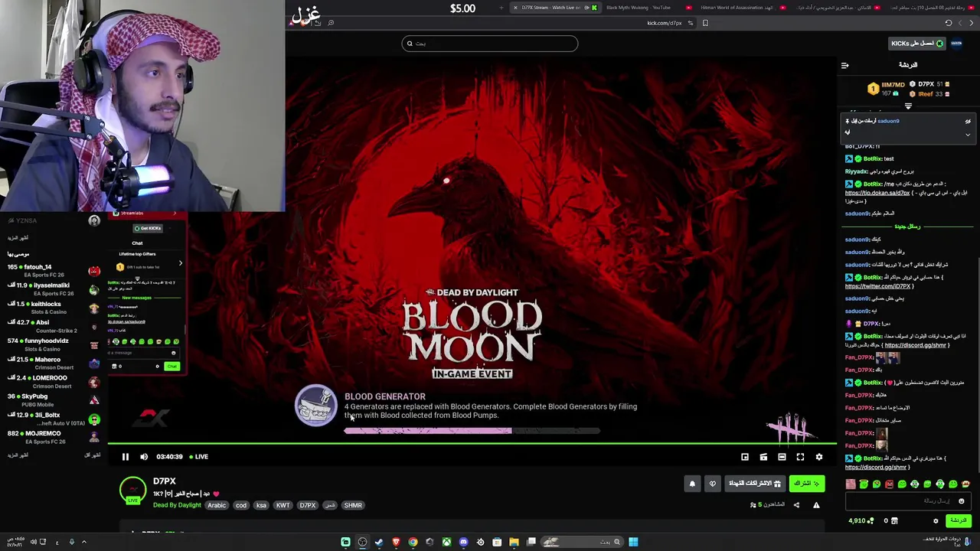Click the chat message input field
This screenshot has height=551, width=980.
pos(909,501)
